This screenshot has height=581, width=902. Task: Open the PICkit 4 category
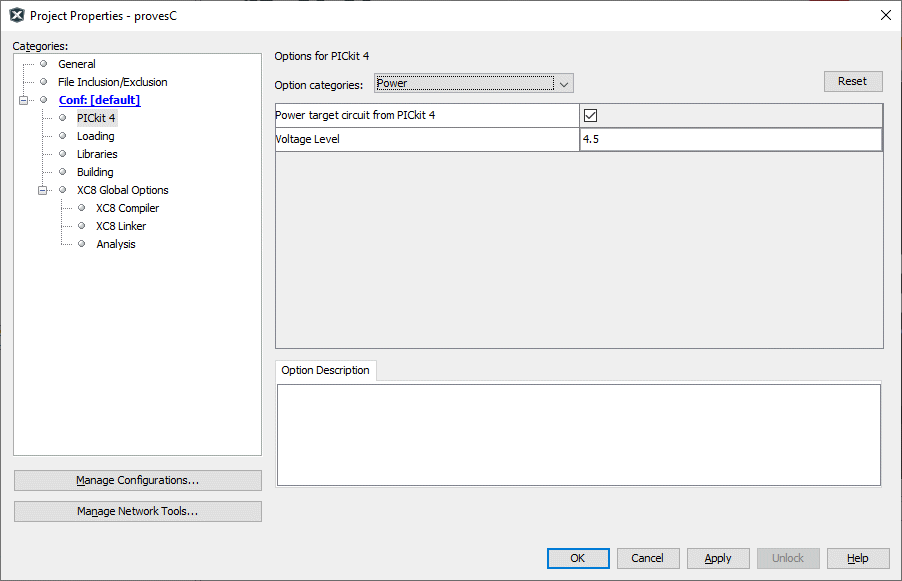coord(96,118)
